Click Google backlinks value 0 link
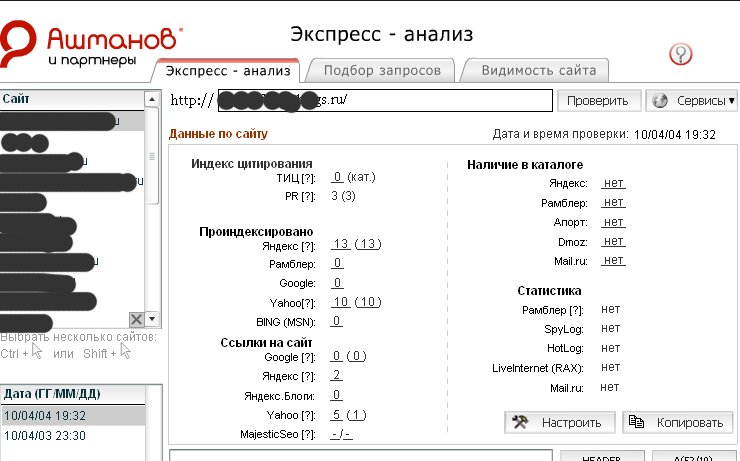The image size is (740, 461). 336,356
